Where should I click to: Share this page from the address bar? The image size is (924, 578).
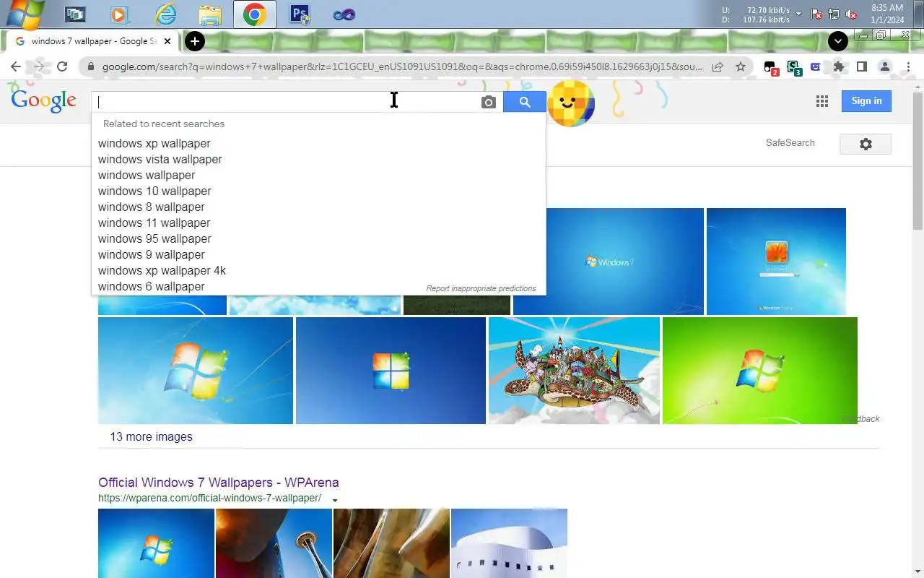coord(718,66)
